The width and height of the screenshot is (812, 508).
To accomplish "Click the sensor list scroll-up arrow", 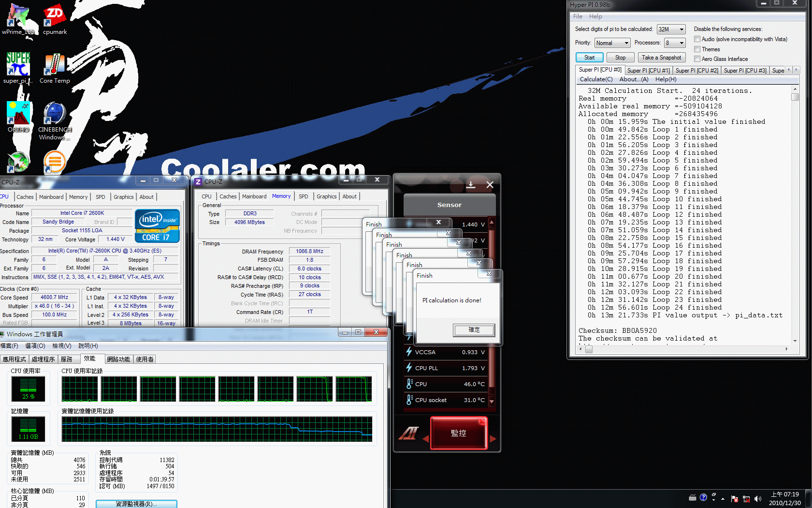I will click(492, 223).
